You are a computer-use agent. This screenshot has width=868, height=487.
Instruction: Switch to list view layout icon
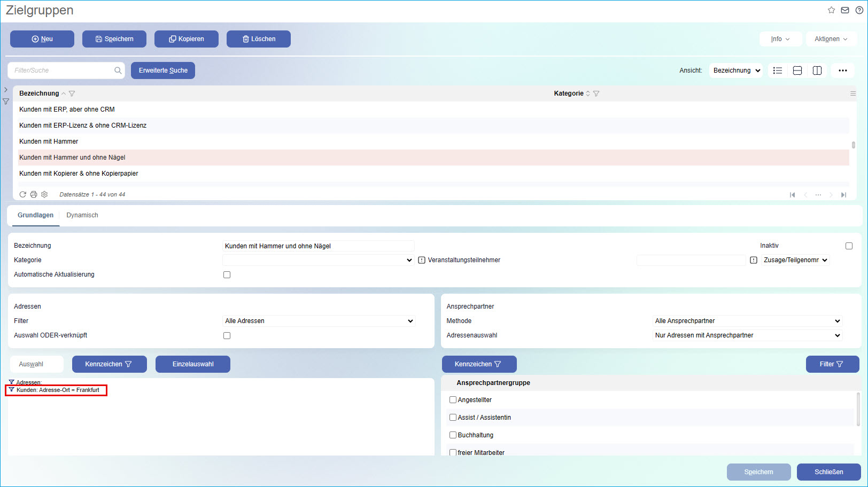click(778, 70)
